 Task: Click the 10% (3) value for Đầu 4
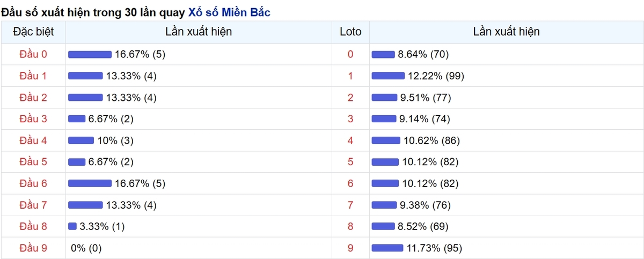click(x=115, y=140)
